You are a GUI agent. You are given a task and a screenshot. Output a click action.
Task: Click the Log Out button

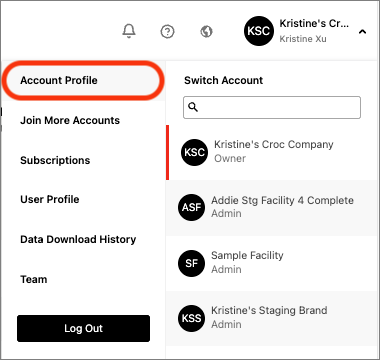(x=83, y=328)
